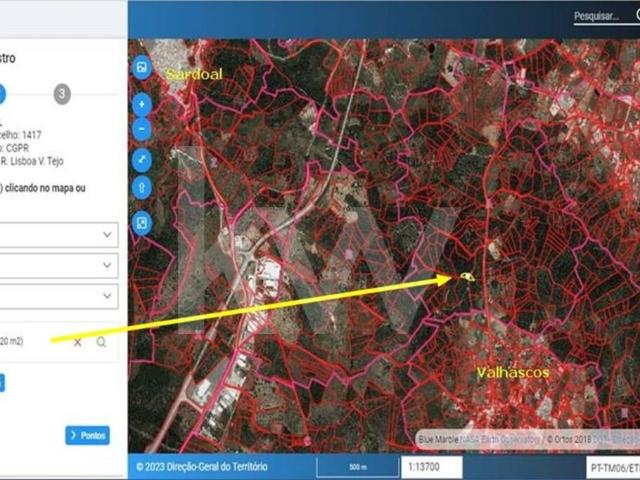
Task: Click the Pesquisar search field
Action: (596, 16)
